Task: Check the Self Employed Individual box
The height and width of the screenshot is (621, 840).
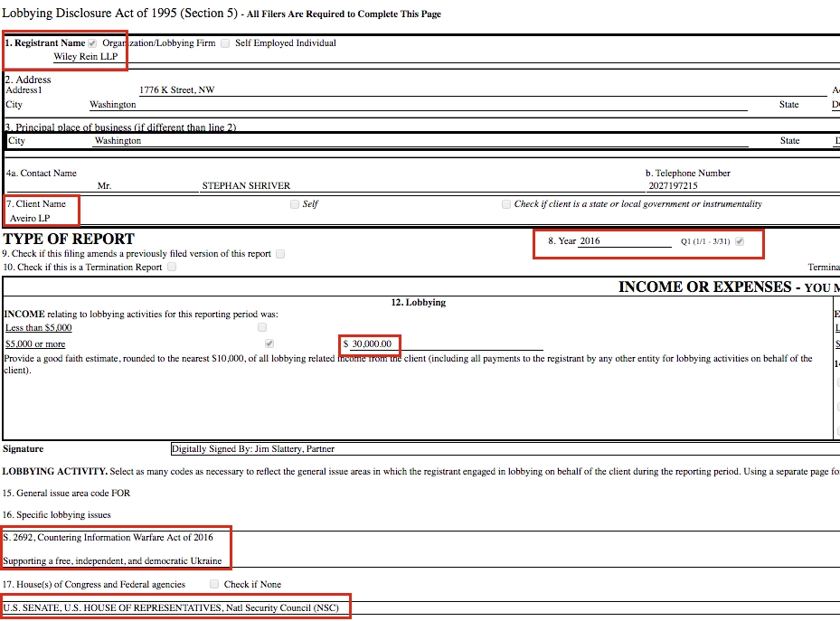Action: coord(225,43)
